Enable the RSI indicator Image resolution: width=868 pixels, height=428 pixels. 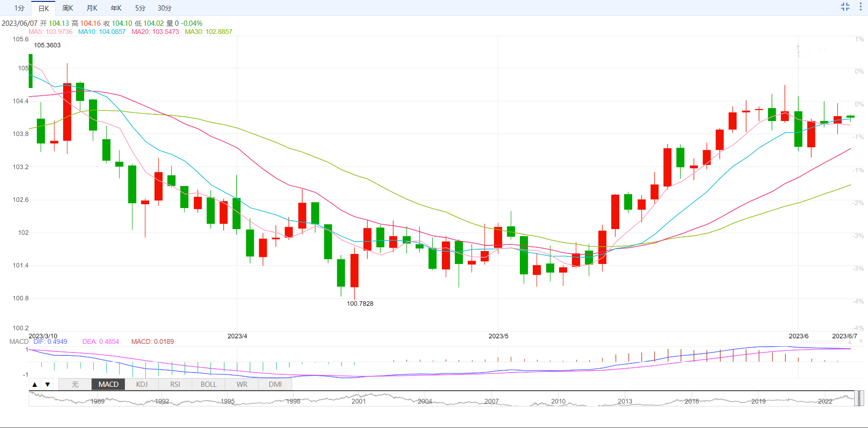coord(175,384)
